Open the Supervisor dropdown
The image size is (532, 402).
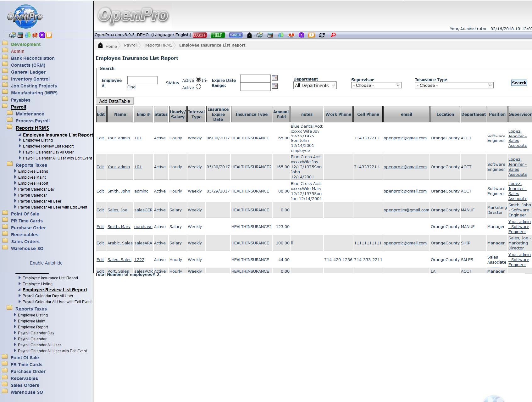coord(376,86)
